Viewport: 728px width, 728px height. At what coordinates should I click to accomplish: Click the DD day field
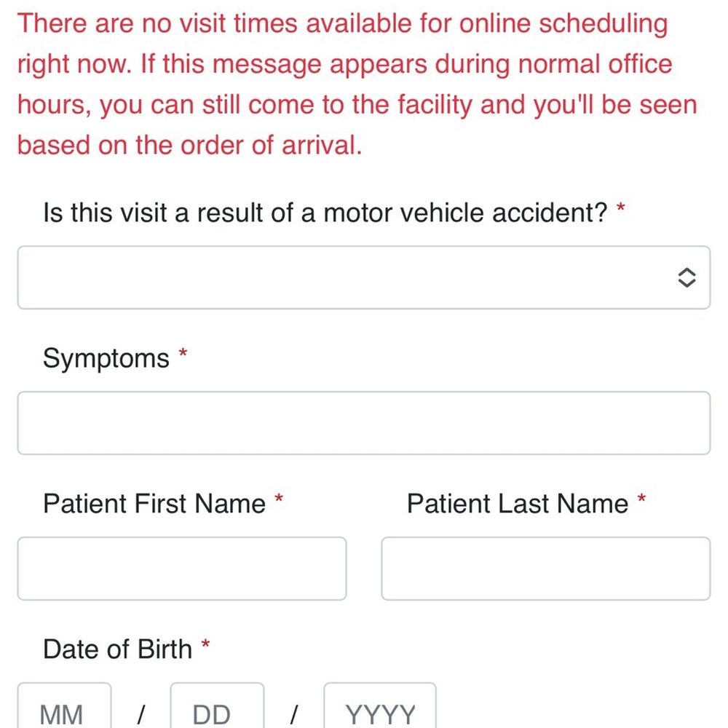point(217,705)
